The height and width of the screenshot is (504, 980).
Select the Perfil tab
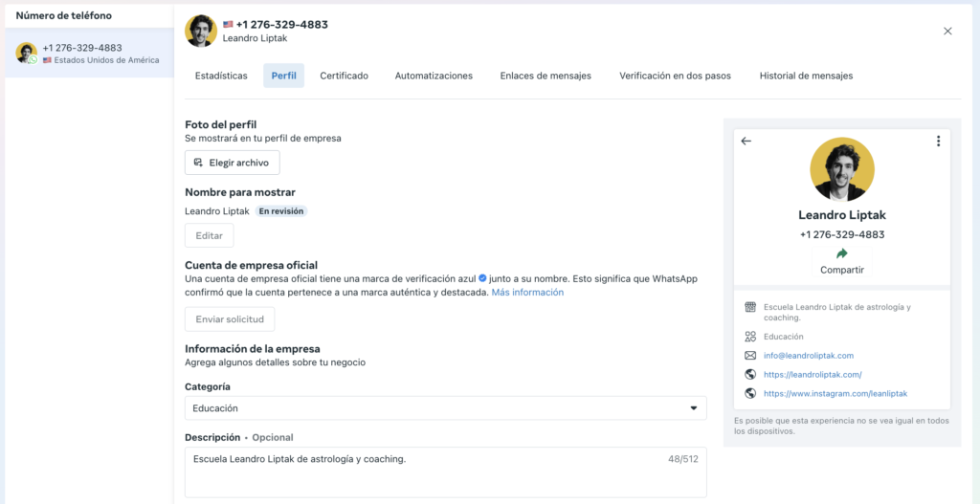283,76
